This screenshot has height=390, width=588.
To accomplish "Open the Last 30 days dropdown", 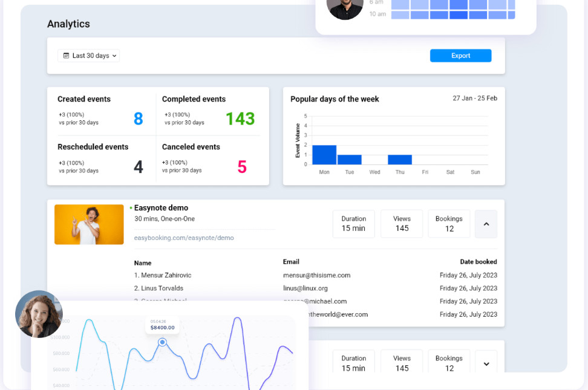I will 88,55.
